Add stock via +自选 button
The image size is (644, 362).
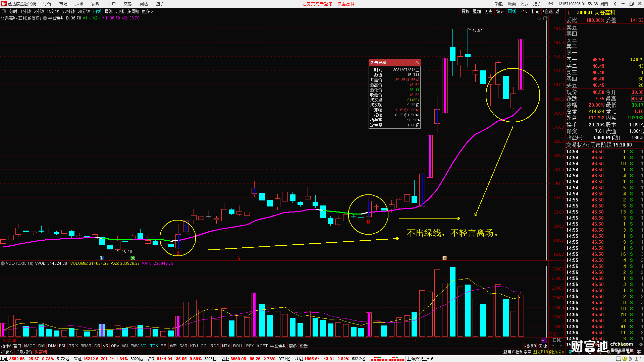click(x=547, y=11)
